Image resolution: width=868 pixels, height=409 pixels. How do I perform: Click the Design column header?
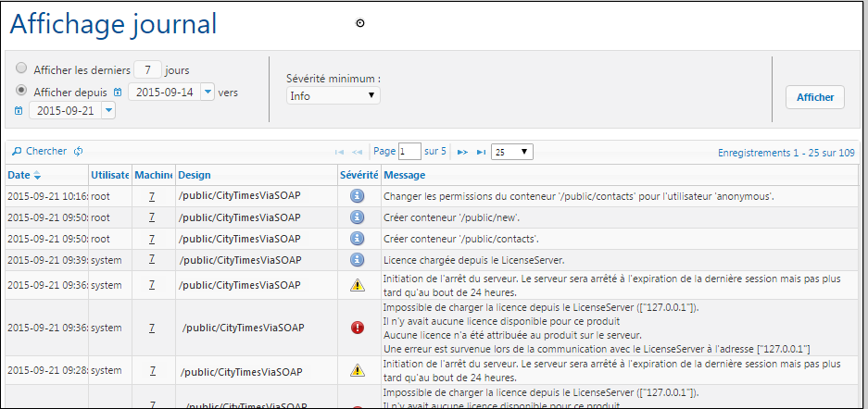[195, 175]
